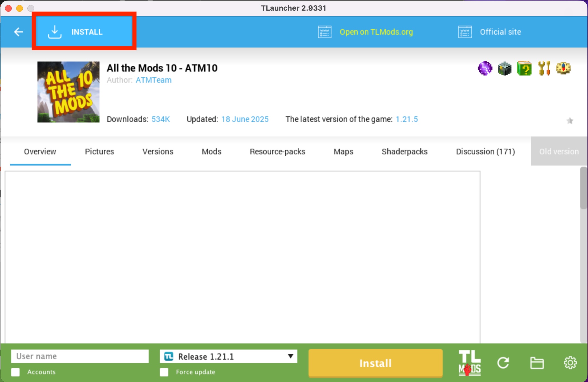Switch to the Maps tab
Screen dimensions: 588x382
click(x=343, y=152)
